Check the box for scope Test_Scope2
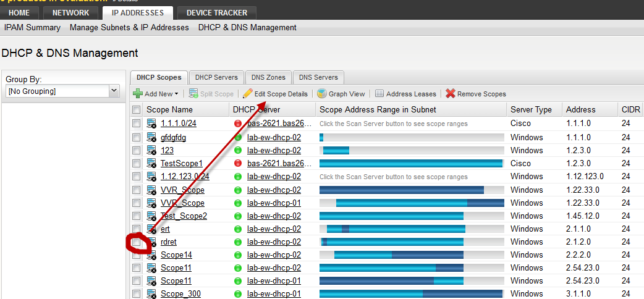The width and height of the screenshot is (644, 299). 137,216
